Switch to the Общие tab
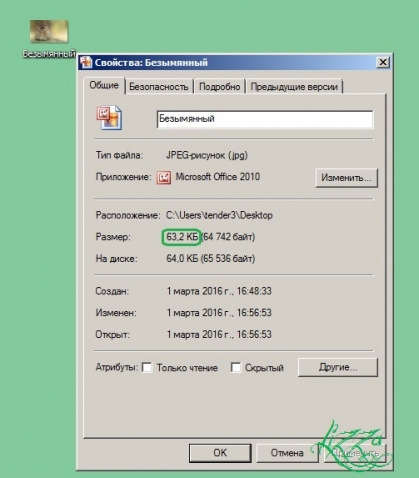This screenshot has height=478, width=419. point(104,85)
